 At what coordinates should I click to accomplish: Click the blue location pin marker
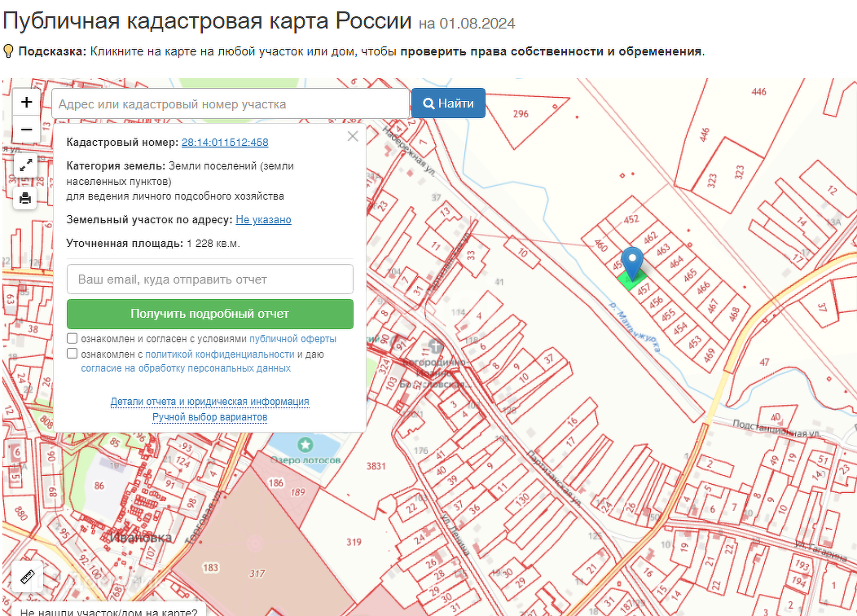632,263
